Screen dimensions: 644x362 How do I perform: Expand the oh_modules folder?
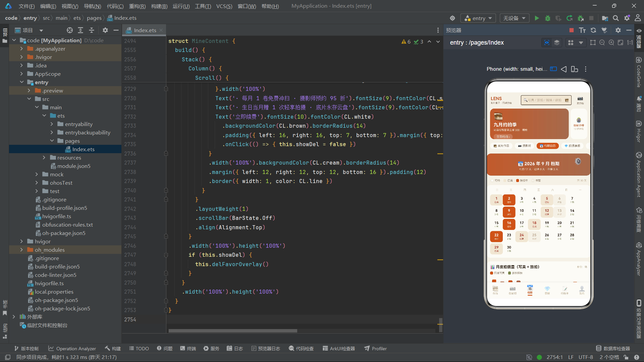point(21,250)
